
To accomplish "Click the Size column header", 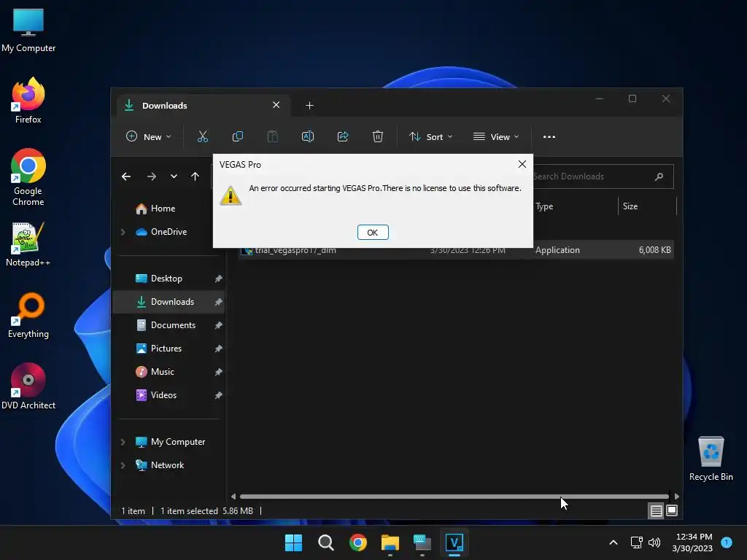I will pyautogui.click(x=647, y=206).
